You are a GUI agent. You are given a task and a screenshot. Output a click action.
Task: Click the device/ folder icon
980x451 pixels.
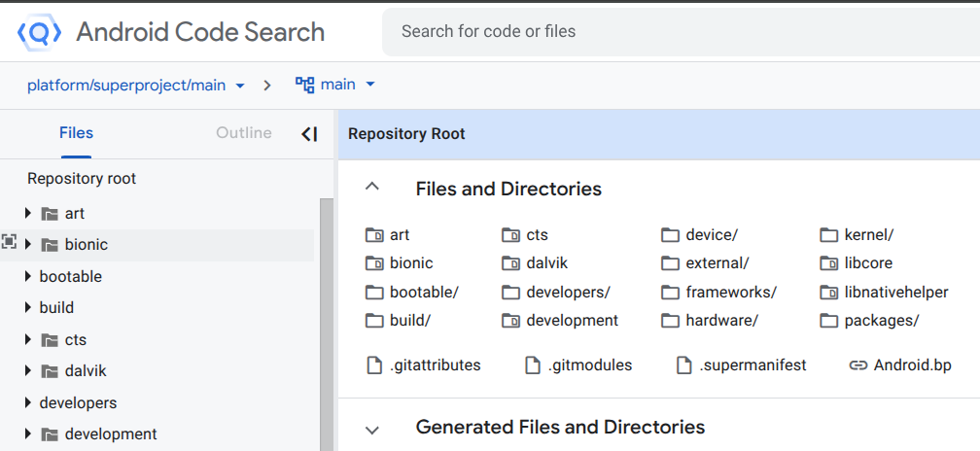coord(670,235)
